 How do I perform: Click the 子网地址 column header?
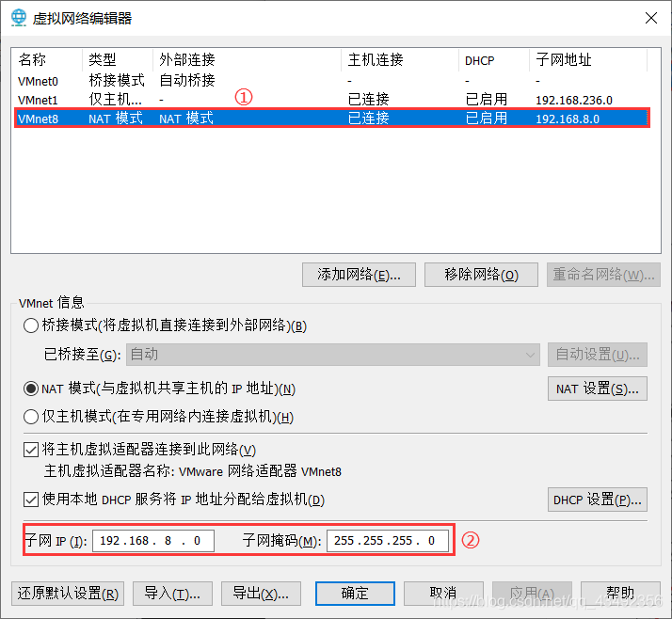[588, 60]
